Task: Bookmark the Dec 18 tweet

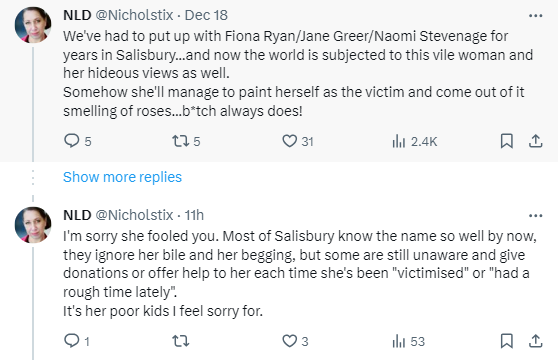Action: click(x=507, y=141)
